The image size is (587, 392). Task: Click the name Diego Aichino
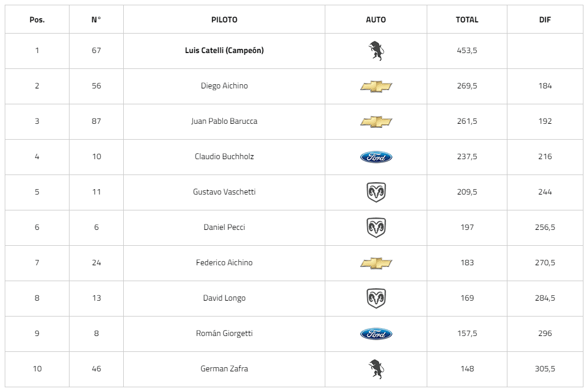tap(224, 86)
